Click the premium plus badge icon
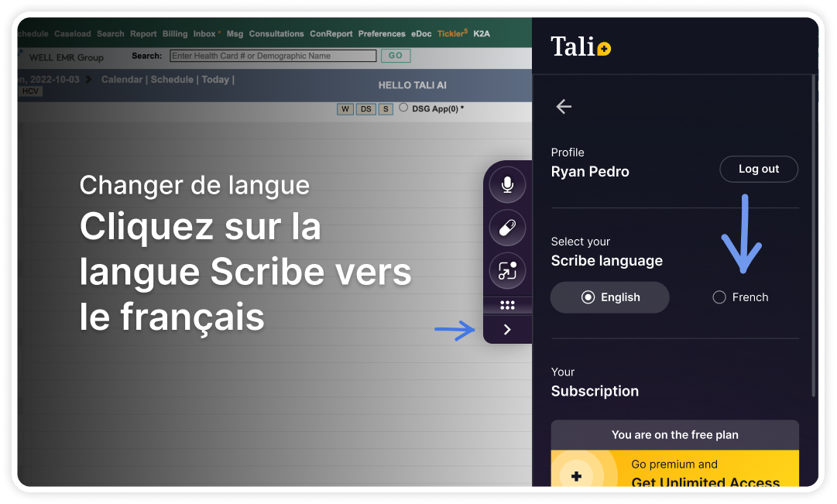The image size is (837, 504). [x=577, y=475]
